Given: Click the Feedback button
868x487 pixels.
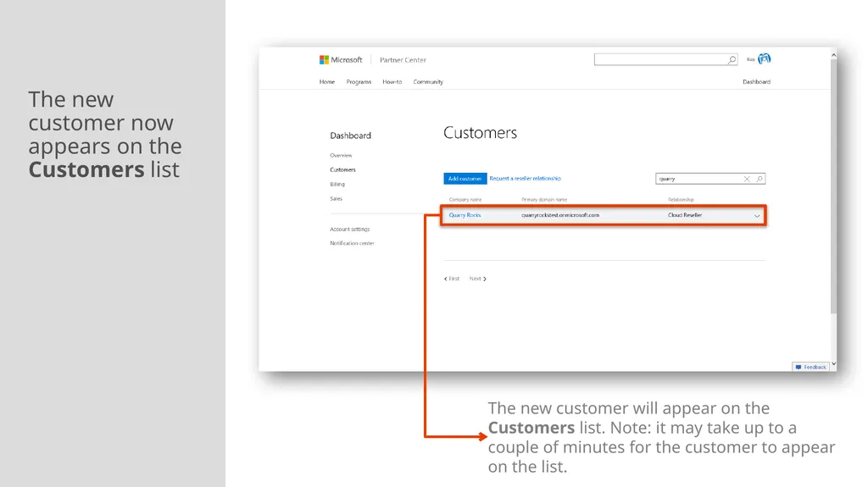Looking at the screenshot, I should pyautogui.click(x=811, y=367).
